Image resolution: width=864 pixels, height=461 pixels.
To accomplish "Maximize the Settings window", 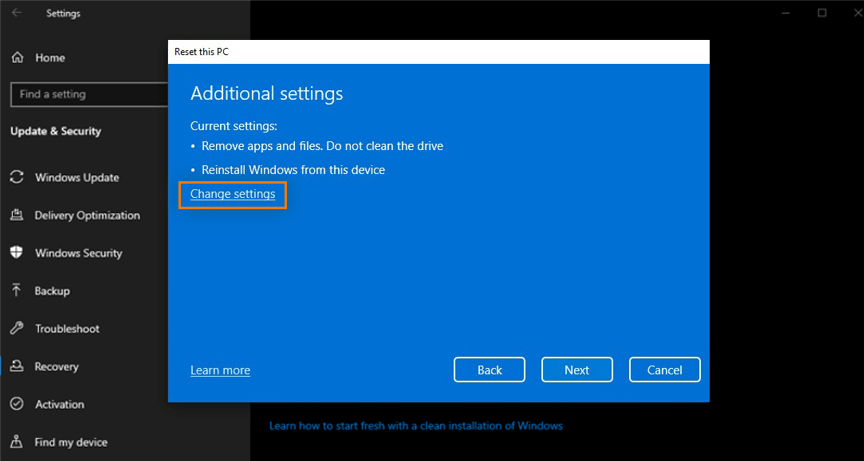I will click(822, 13).
